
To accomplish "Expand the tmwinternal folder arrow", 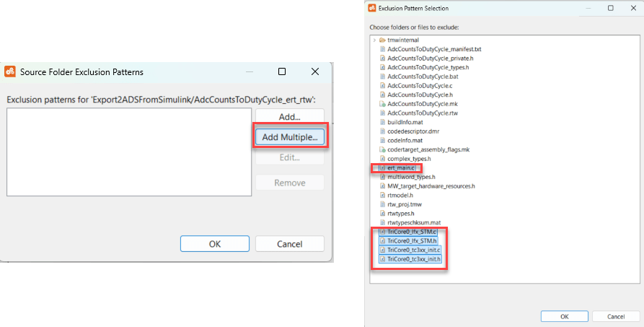I will [x=374, y=40].
